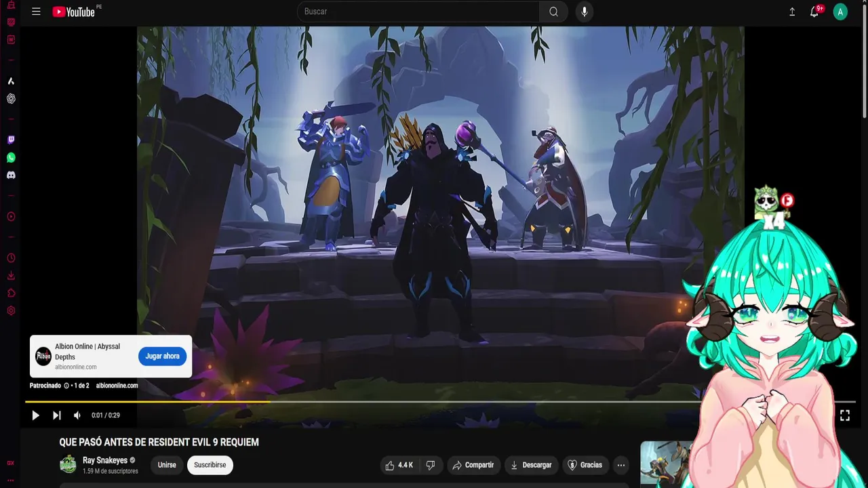Open Twitch in the browser sidebar
Image resolution: width=868 pixels, height=488 pixels.
coord(11,140)
